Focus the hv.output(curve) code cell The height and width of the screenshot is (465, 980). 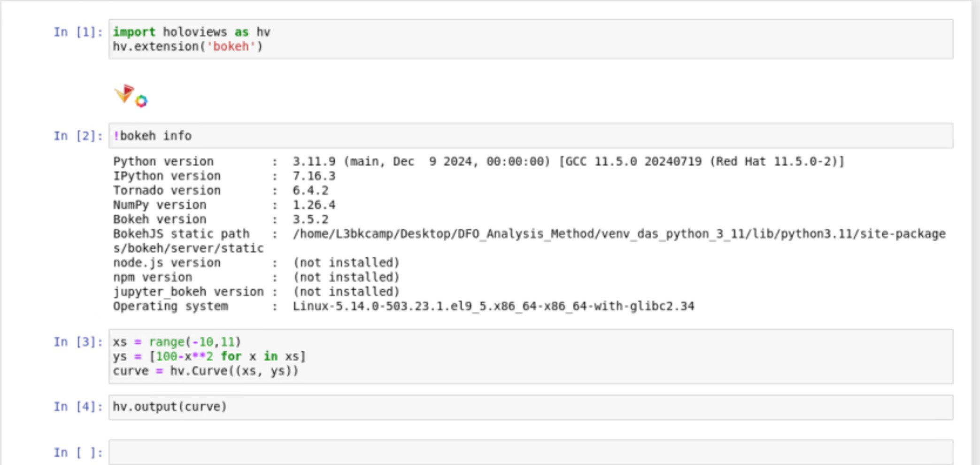(x=531, y=407)
